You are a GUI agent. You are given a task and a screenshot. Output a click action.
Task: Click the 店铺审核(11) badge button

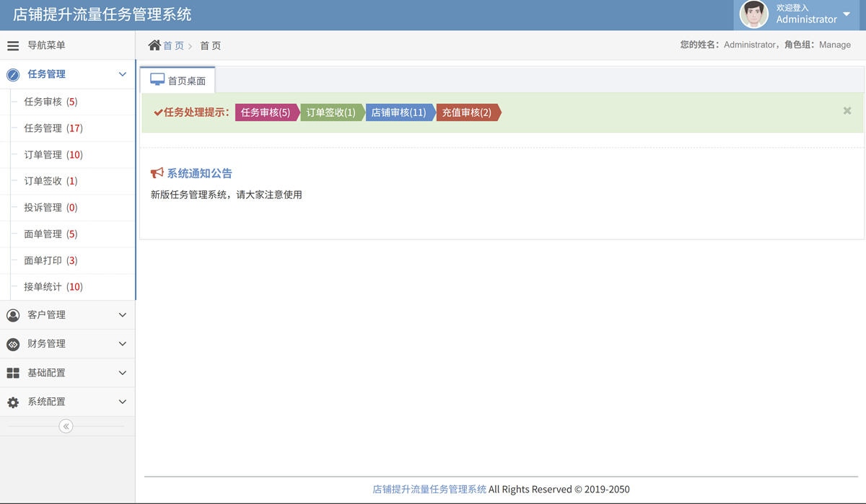click(399, 112)
